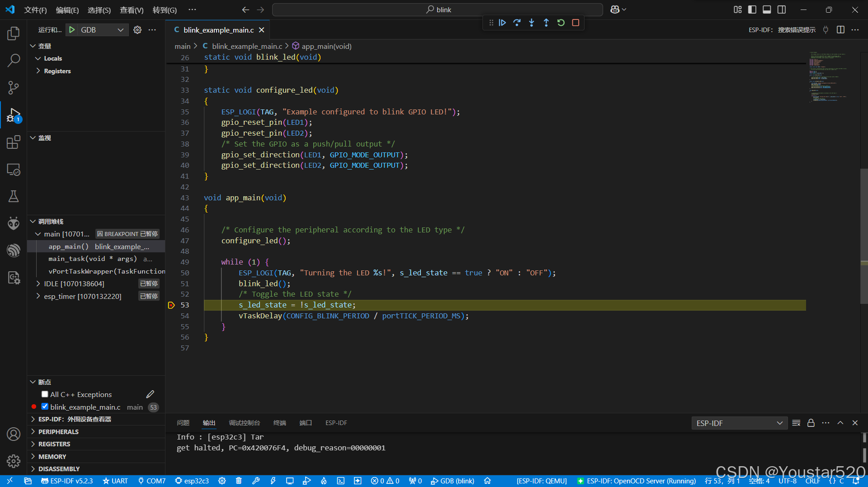The width and height of the screenshot is (868, 487).
Task: Open launch.json via debug gear icon
Action: [137, 30]
